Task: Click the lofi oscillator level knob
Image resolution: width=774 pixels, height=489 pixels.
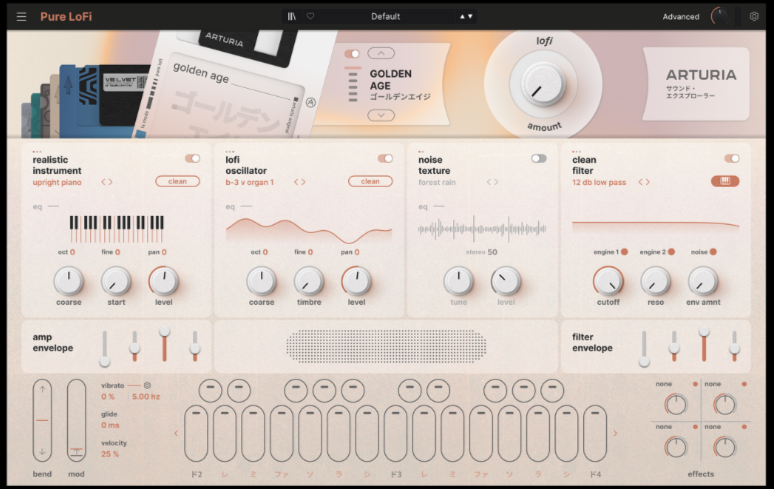Action: (356, 281)
